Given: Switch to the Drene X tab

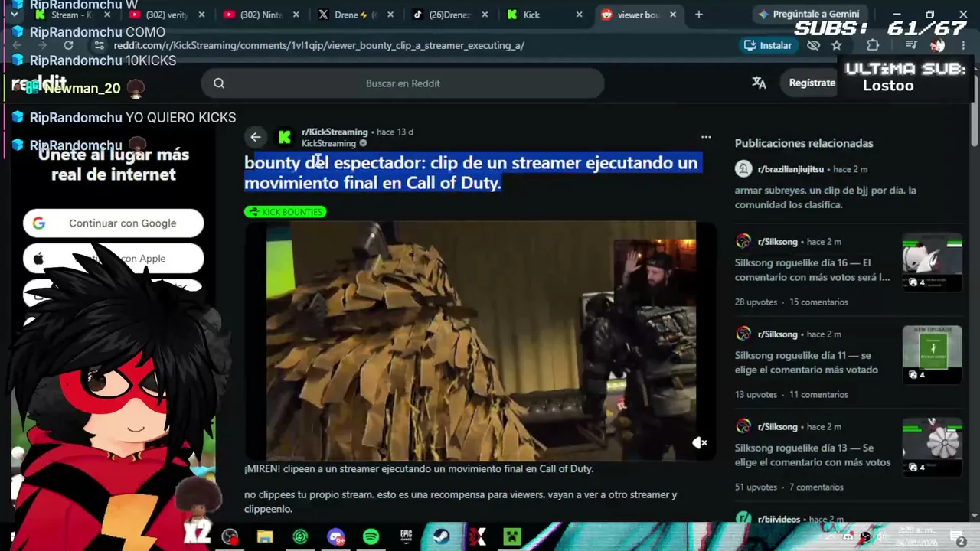Looking at the screenshot, I should tap(354, 15).
